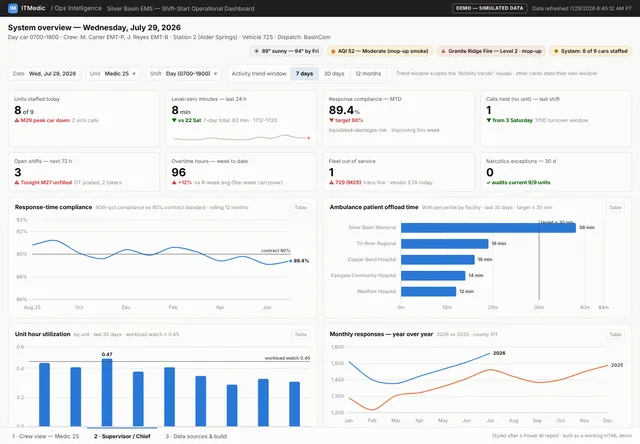This screenshot has width=640, height=444.
Task: Click the red warning triangle beside M29 peak car down
Action: coord(17,120)
